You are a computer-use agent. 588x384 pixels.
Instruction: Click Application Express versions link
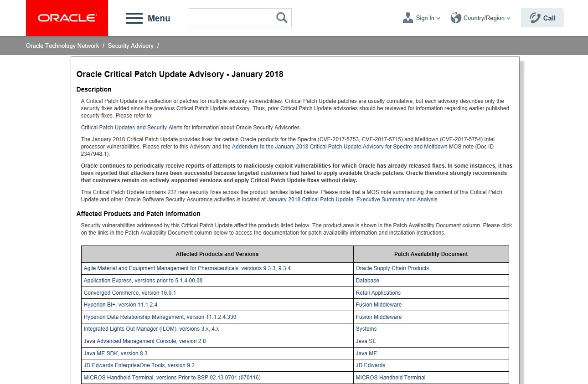point(143,281)
